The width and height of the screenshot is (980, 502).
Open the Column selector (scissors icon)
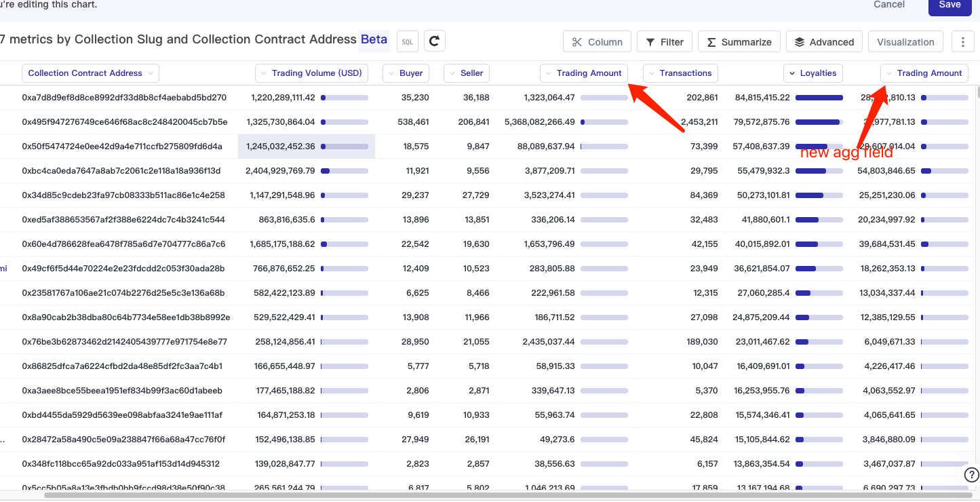597,41
